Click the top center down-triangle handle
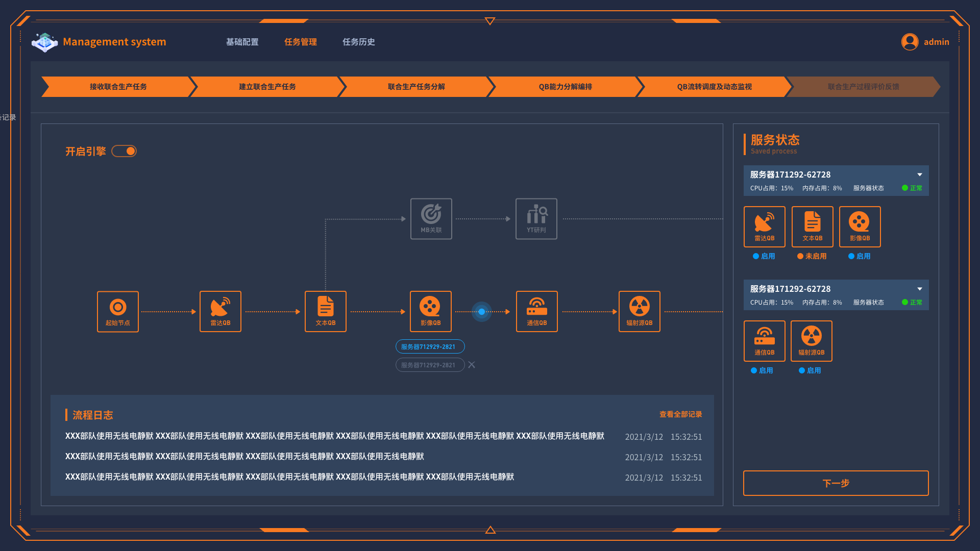The image size is (980, 551). click(490, 21)
